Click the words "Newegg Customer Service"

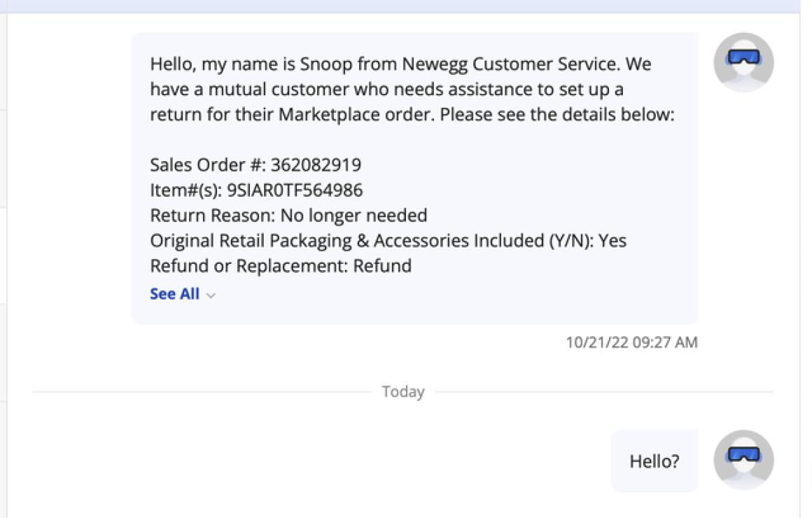[x=510, y=64]
